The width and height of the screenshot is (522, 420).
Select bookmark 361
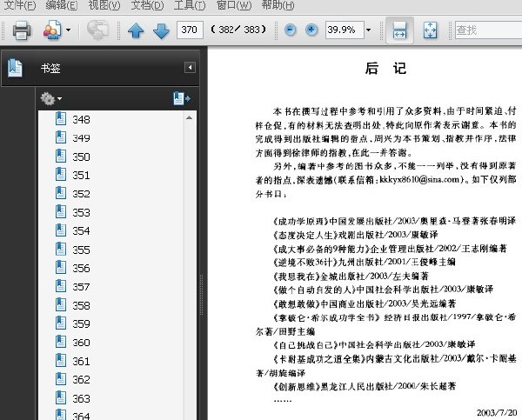pyautogui.click(x=81, y=361)
